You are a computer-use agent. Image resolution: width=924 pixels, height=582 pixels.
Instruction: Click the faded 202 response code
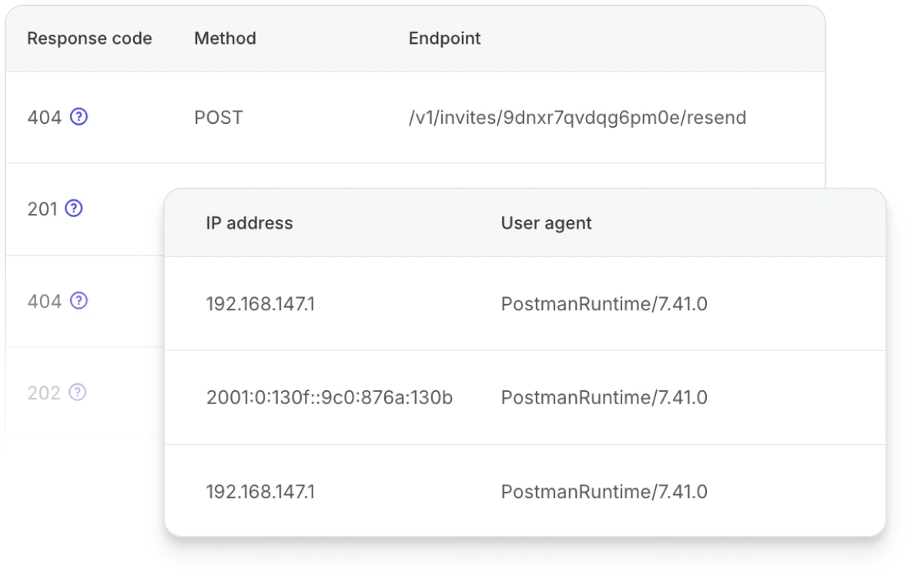coord(44,393)
